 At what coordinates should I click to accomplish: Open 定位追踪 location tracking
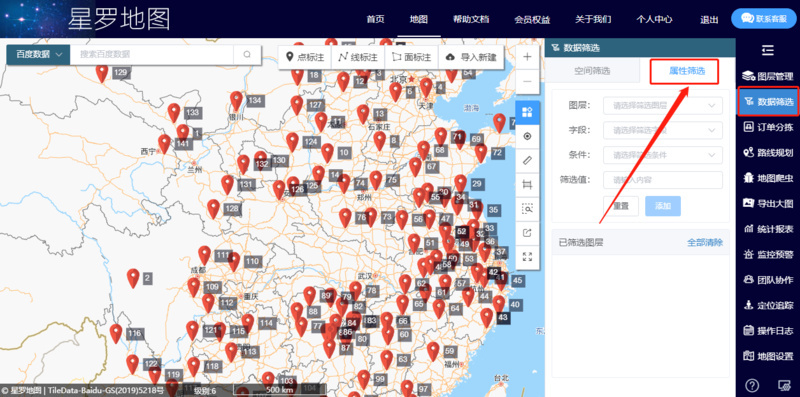[x=768, y=306]
